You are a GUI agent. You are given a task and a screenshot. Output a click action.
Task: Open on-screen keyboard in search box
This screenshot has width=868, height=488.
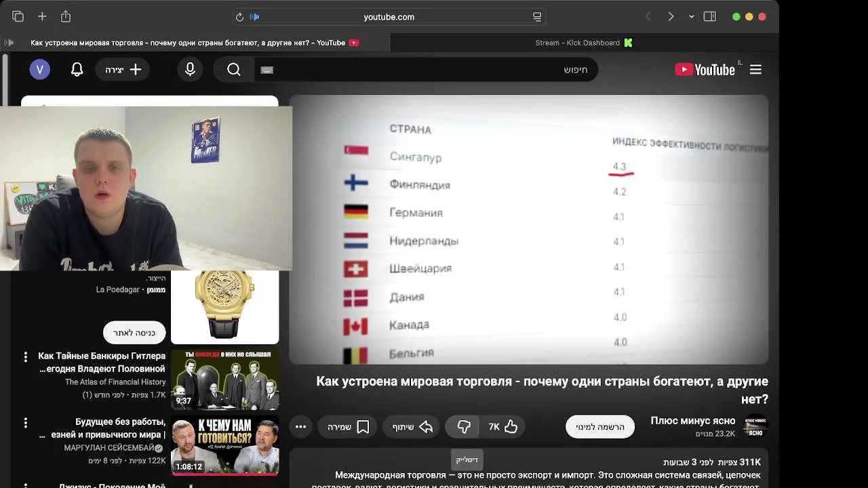coord(267,70)
